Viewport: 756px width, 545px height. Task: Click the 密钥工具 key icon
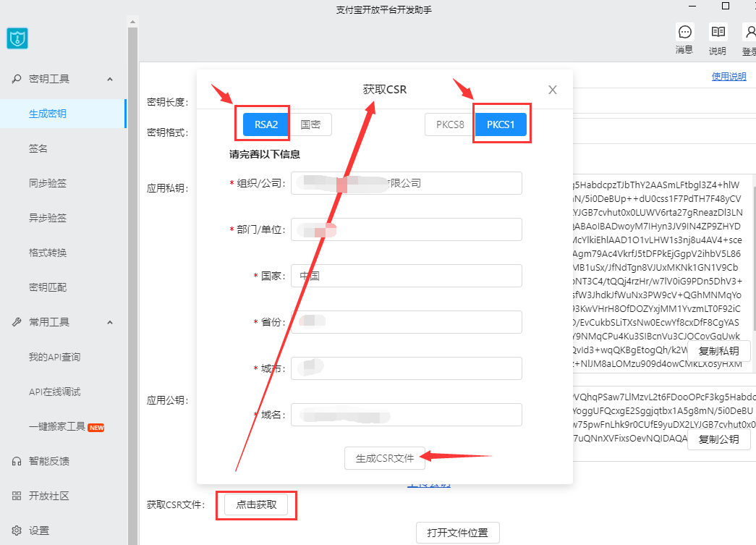click(17, 79)
